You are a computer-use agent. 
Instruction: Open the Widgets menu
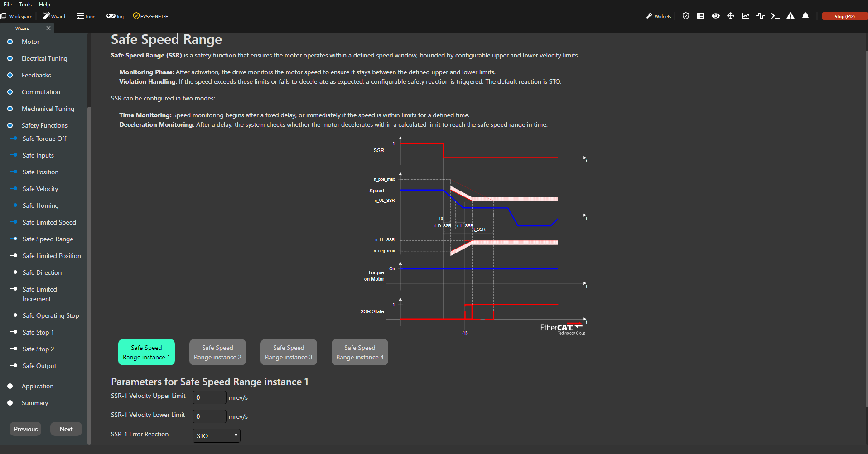tap(659, 16)
